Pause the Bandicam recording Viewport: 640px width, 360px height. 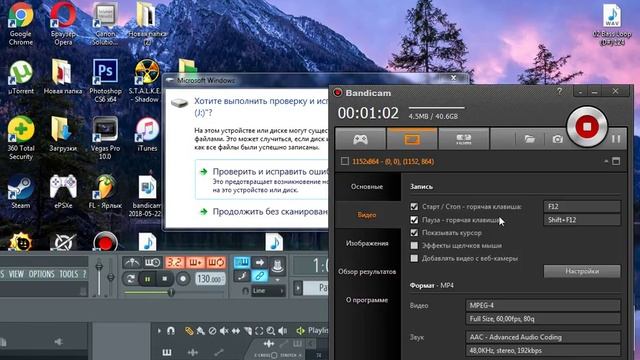tap(616, 139)
